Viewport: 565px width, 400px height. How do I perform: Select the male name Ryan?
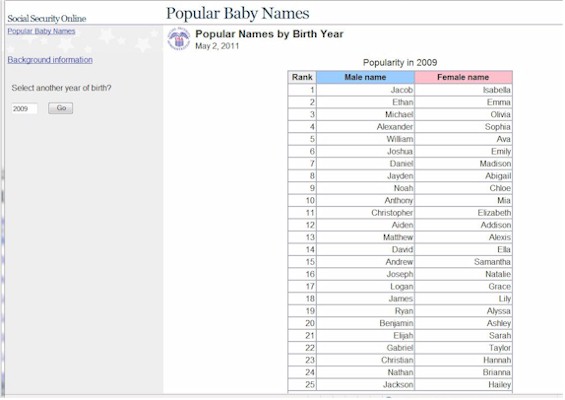(404, 311)
